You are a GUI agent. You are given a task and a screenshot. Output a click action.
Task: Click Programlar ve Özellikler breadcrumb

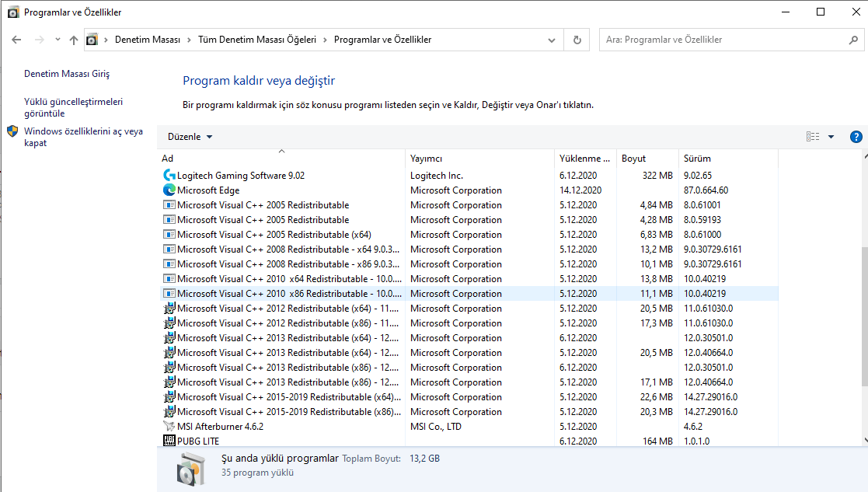point(382,40)
